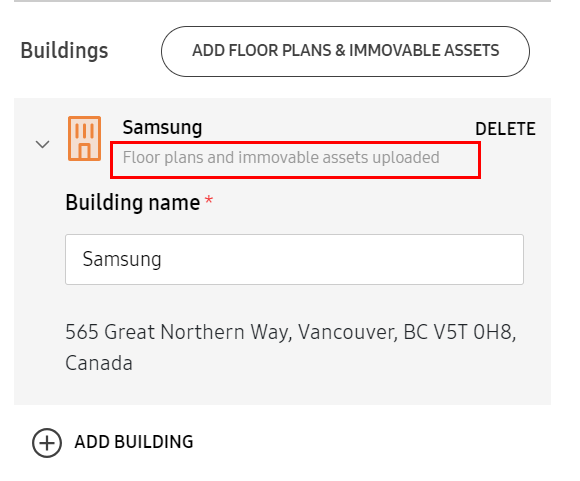Click the orange Samsung building icon
The height and width of the screenshot is (481, 580).
click(x=84, y=138)
